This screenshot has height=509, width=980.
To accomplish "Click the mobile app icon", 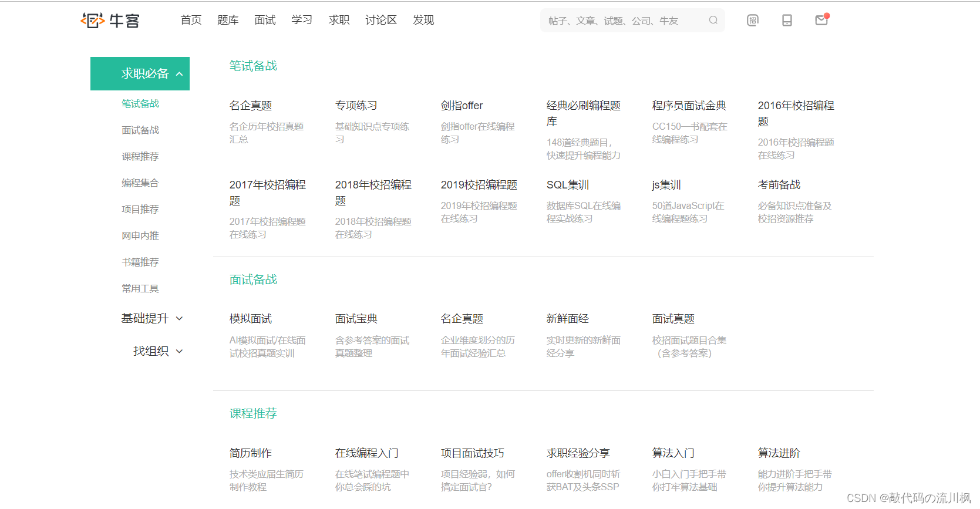I will (787, 21).
